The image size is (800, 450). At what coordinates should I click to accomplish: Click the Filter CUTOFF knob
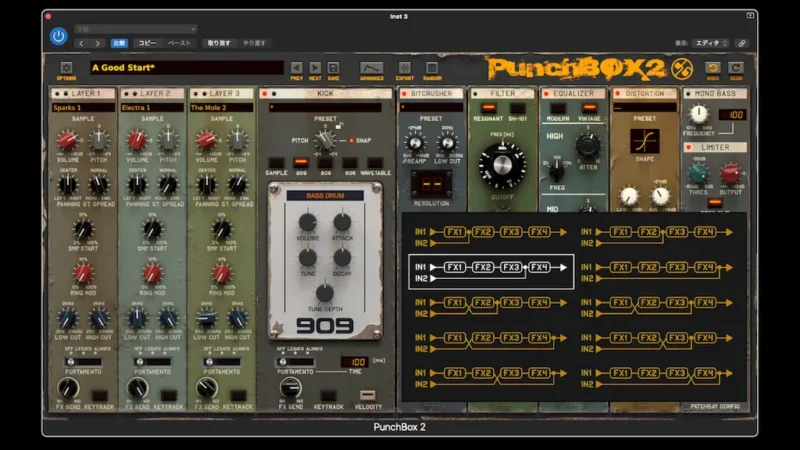(x=502, y=165)
